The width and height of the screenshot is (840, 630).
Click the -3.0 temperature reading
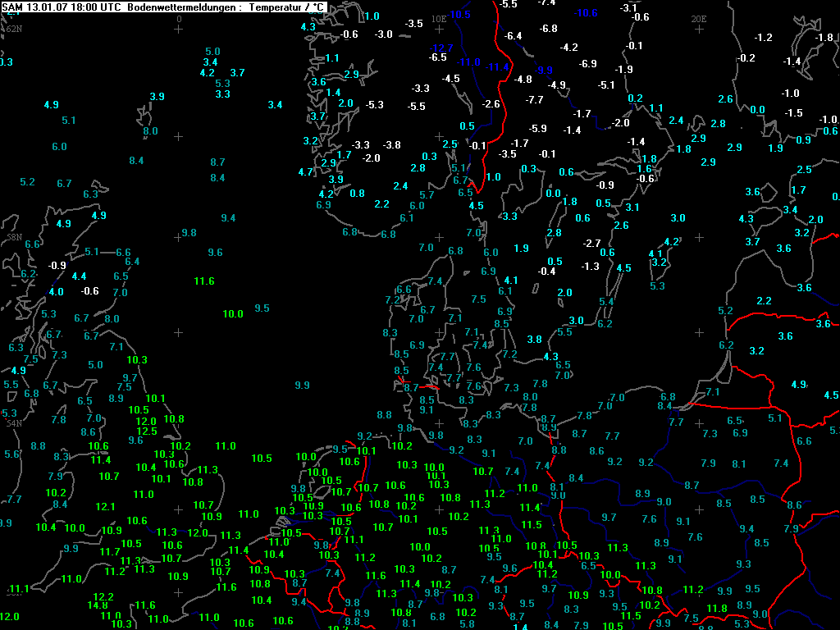(384, 34)
